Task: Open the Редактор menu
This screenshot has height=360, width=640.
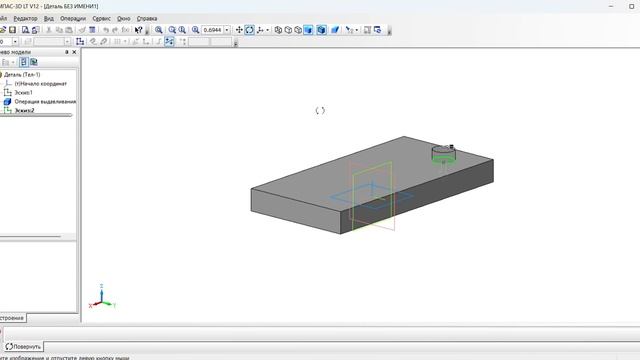Action: pyautogui.click(x=25, y=18)
